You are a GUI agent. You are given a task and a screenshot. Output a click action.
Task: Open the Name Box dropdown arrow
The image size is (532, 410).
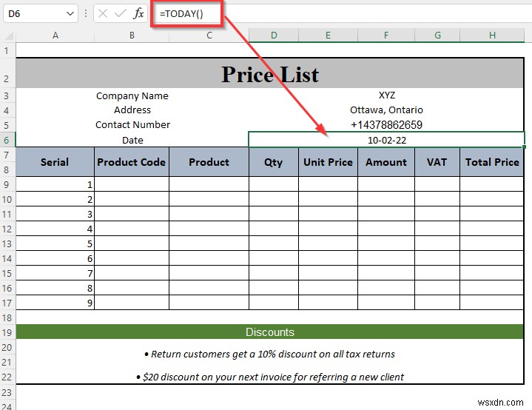coord(70,13)
